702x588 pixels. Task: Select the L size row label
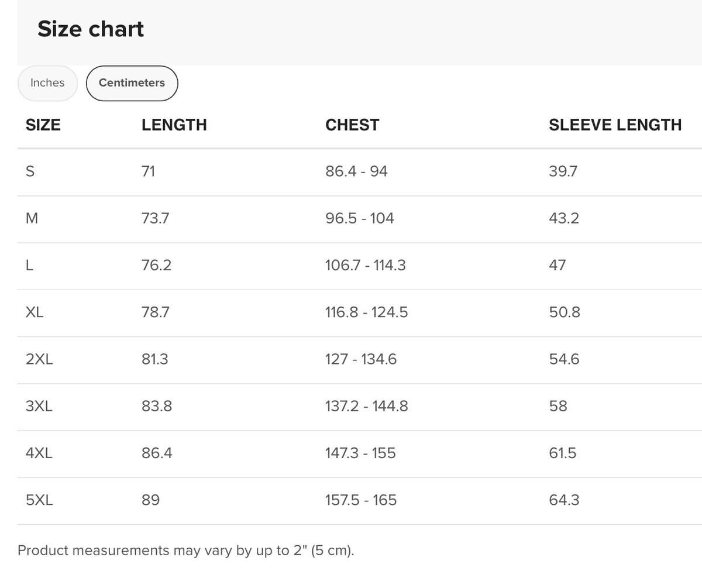pos(29,265)
